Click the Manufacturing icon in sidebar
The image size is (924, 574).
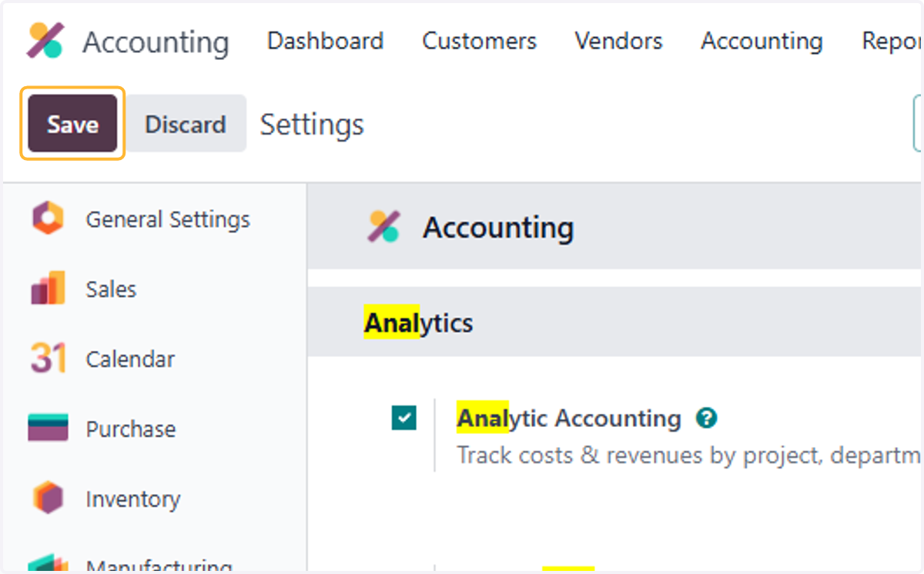click(x=48, y=563)
